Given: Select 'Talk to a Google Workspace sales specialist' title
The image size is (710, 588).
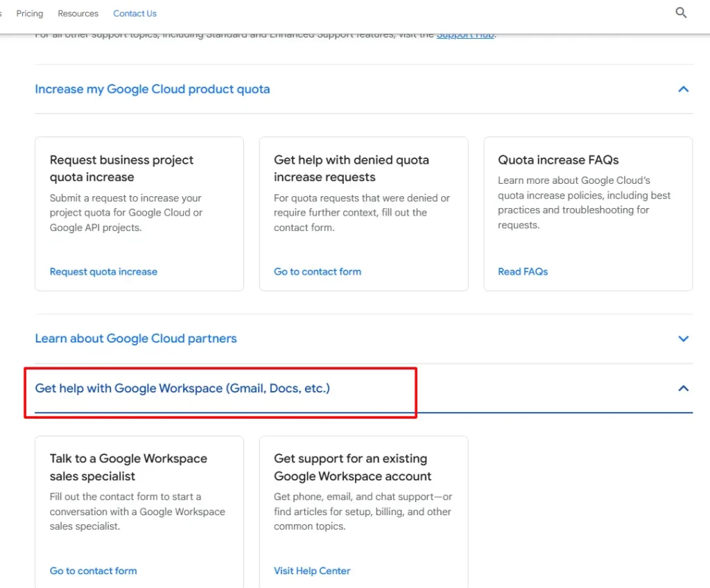Looking at the screenshot, I should (x=128, y=467).
